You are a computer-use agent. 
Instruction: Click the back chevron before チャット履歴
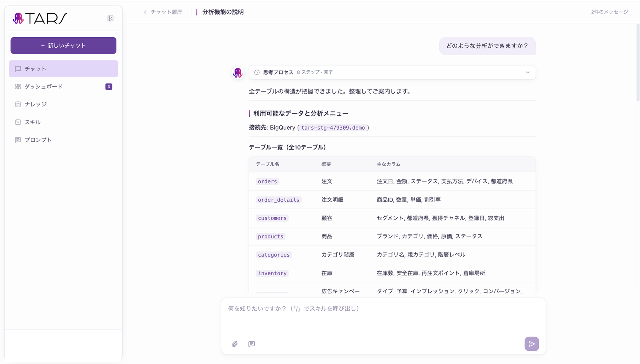145,12
